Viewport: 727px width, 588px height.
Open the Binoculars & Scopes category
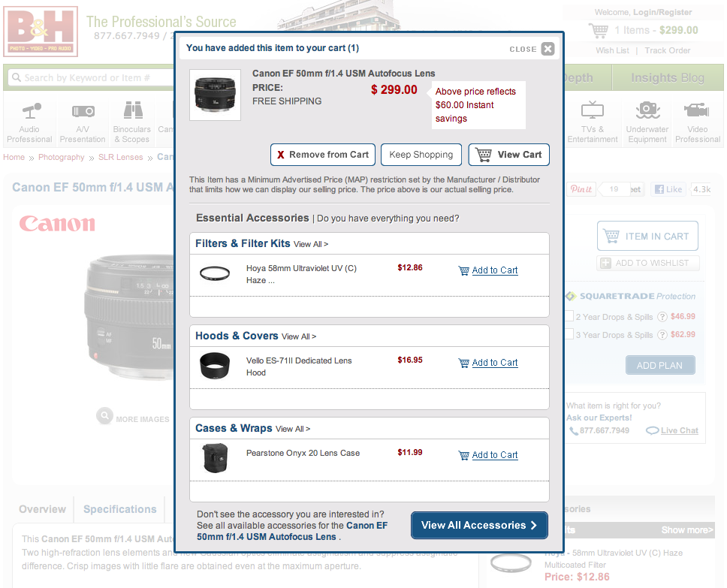pos(132,123)
